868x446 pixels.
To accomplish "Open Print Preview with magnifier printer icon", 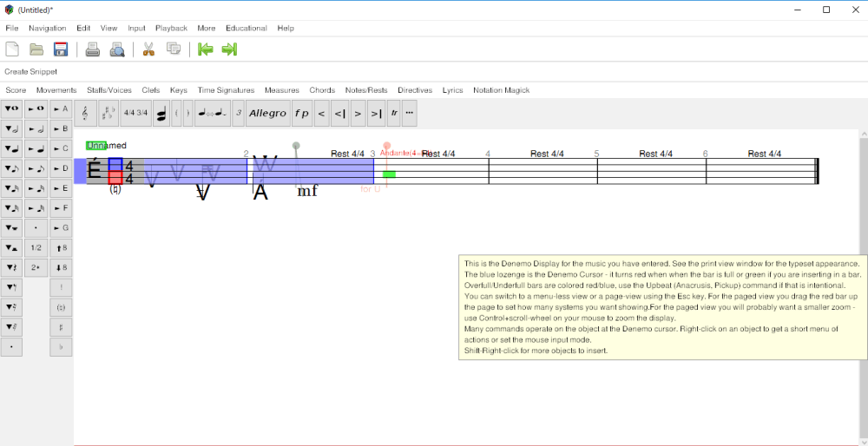I will coord(117,49).
